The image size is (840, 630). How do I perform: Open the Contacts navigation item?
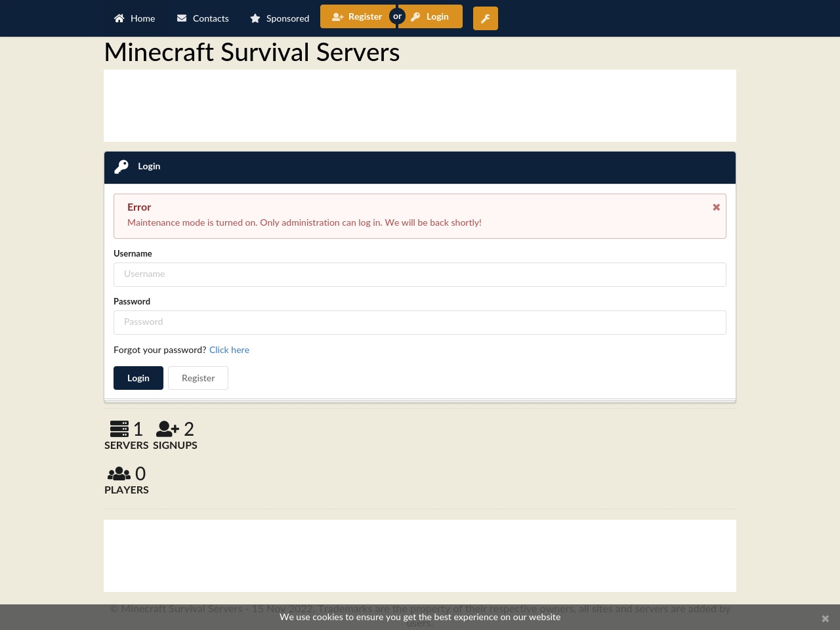coord(203,18)
